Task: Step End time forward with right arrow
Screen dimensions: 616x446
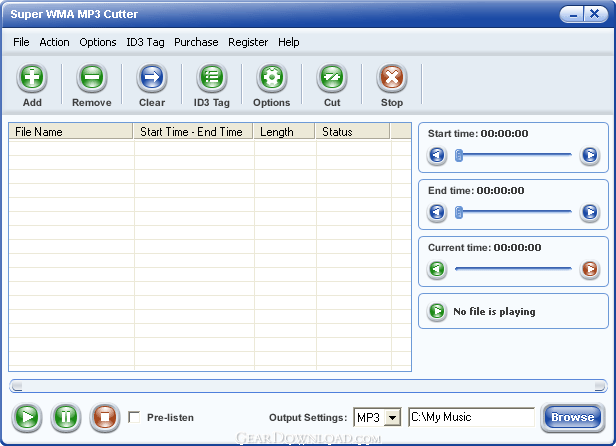Action: click(590, 212)
